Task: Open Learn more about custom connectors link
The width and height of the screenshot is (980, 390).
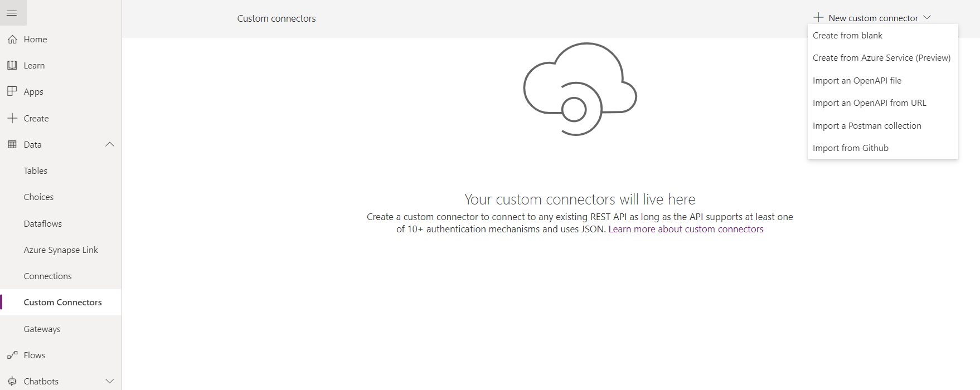Action: coord(686,230)
